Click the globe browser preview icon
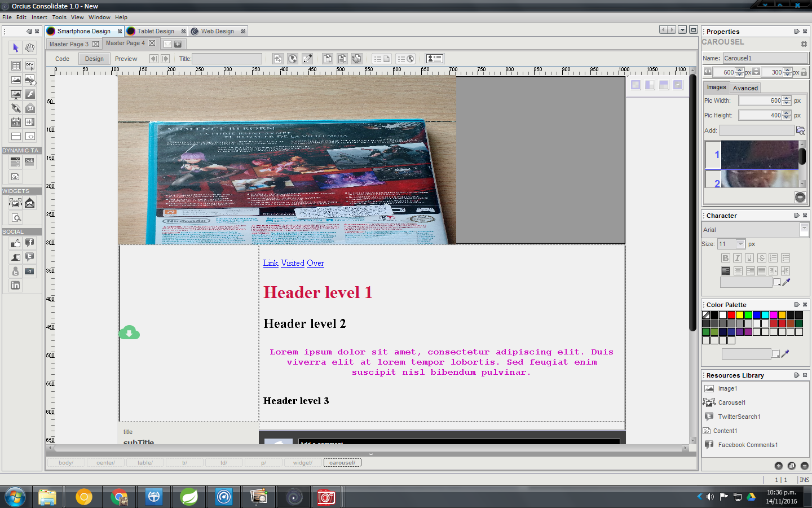The width and height of the screenshot is (812, 508). pyautogui.click(x=293, y=59)
